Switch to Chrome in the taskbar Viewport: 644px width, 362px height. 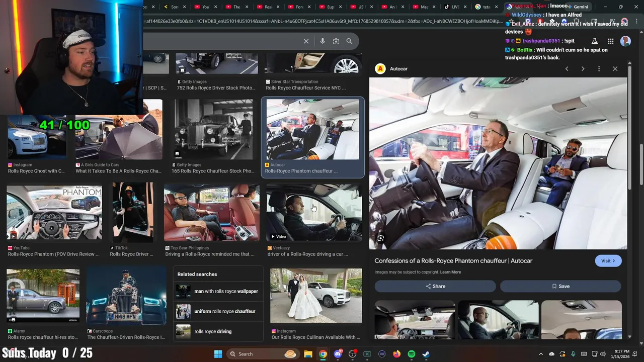[x=323, y=354]
